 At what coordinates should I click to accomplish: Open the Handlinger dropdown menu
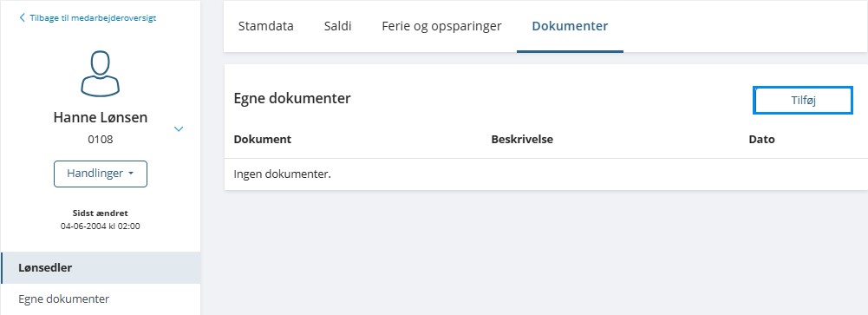(x=101, y=174)
